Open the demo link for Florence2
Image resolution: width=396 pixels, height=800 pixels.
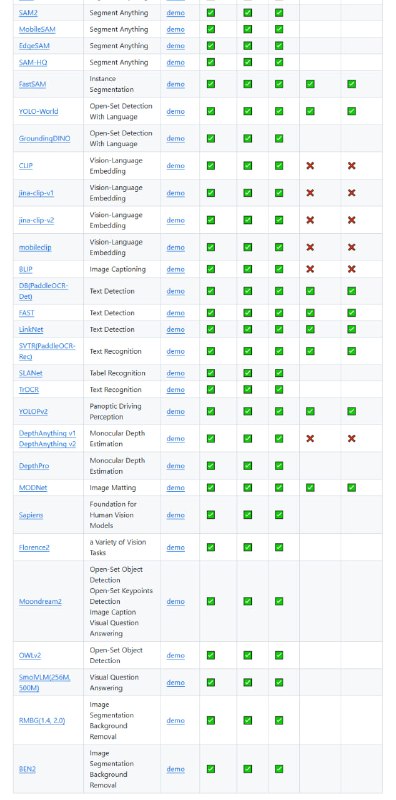[x=175, y=547]
